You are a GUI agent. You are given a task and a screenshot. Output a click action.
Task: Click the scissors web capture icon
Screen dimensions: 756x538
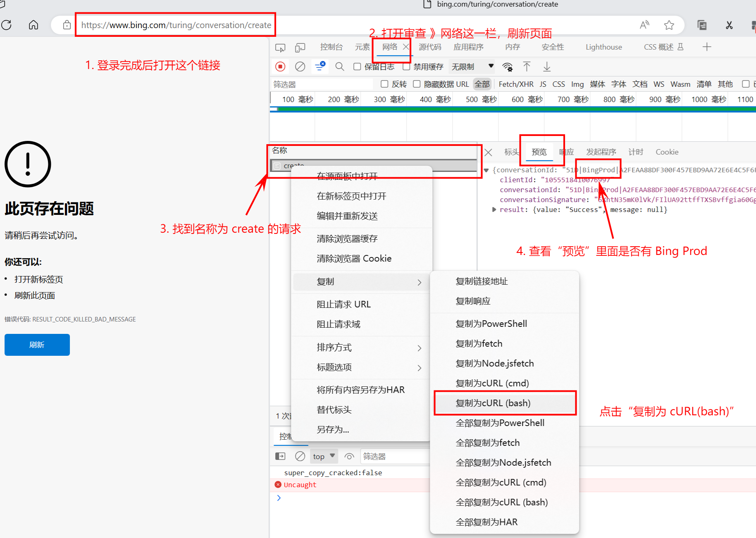point(729,25)
